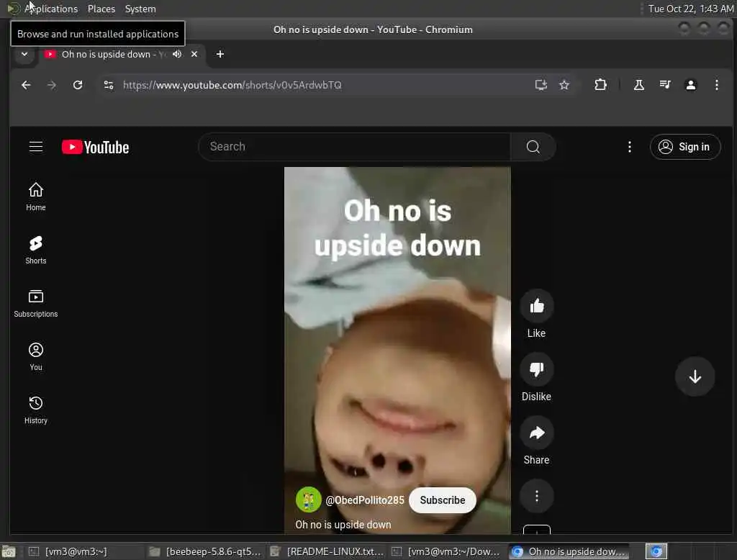This screenshot has width=737, height=560.
Task: Go forward in browser history
Action: coord(52,85)
